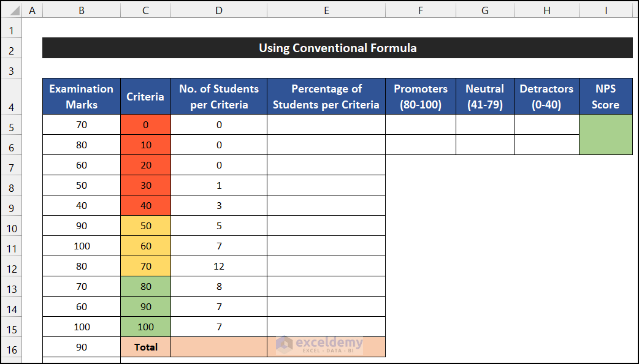Select the yellow Criteria cell with 50
This screenshot has width=639, height=364.
tap(145, 226)
